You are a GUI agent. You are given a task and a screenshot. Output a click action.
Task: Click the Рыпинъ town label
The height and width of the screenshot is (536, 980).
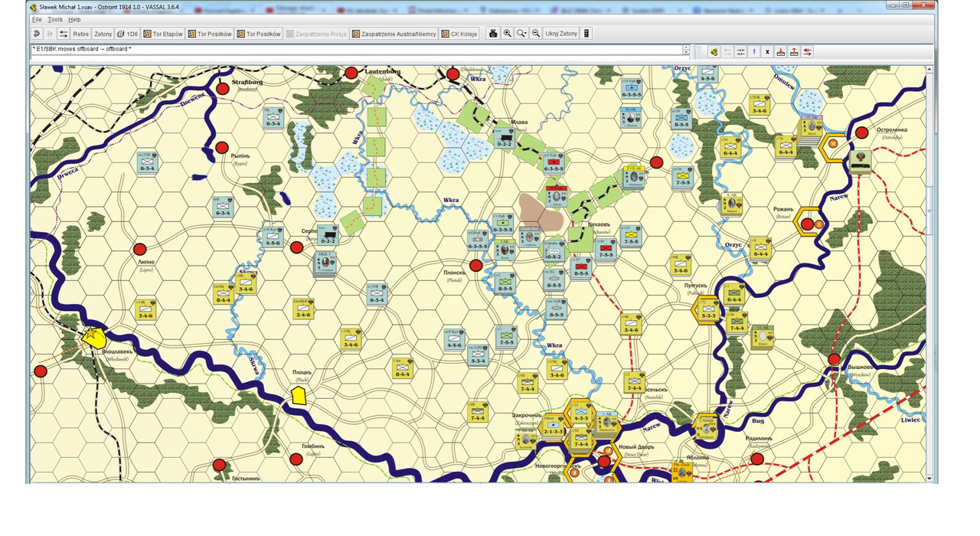pos(242,156)
